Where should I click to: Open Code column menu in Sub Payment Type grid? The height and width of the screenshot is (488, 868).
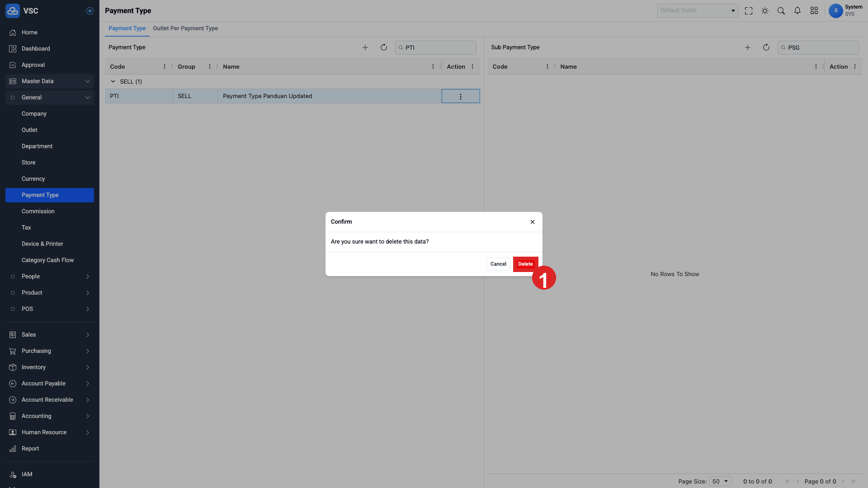[x=547, y=66]
